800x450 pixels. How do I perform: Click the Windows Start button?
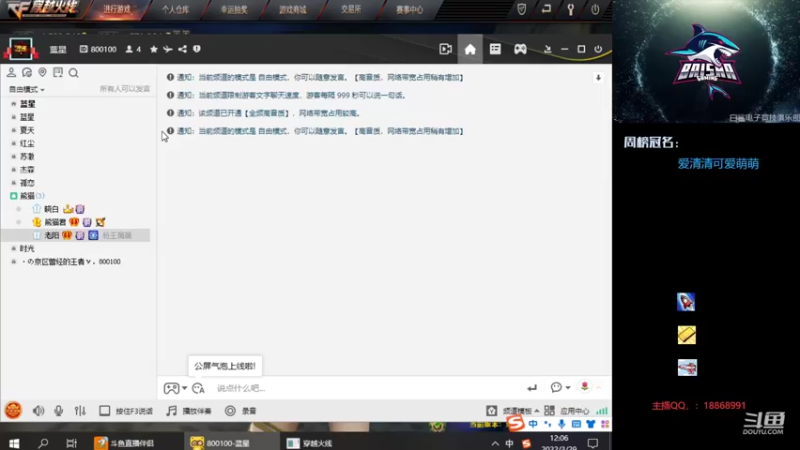pos(14,443)
